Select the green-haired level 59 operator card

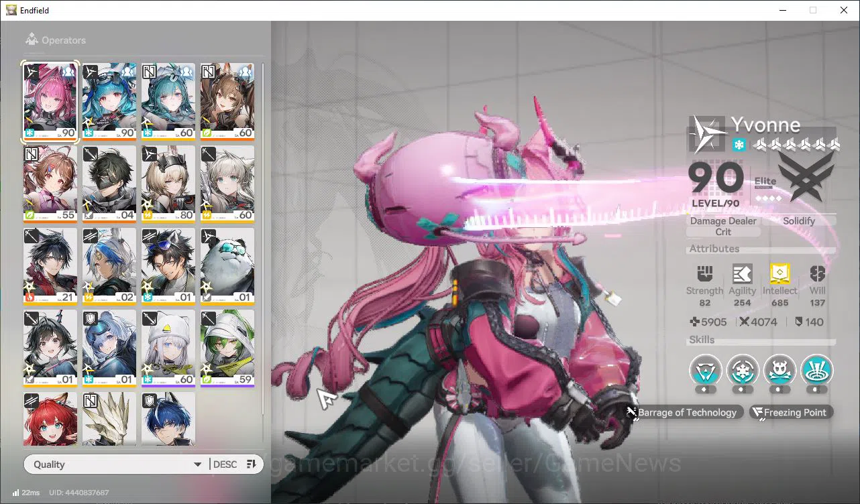(227, 349)
